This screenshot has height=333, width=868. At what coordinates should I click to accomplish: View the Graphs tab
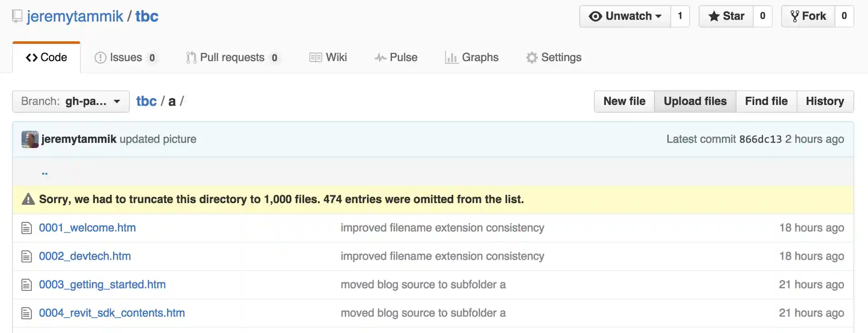(472, 57)
